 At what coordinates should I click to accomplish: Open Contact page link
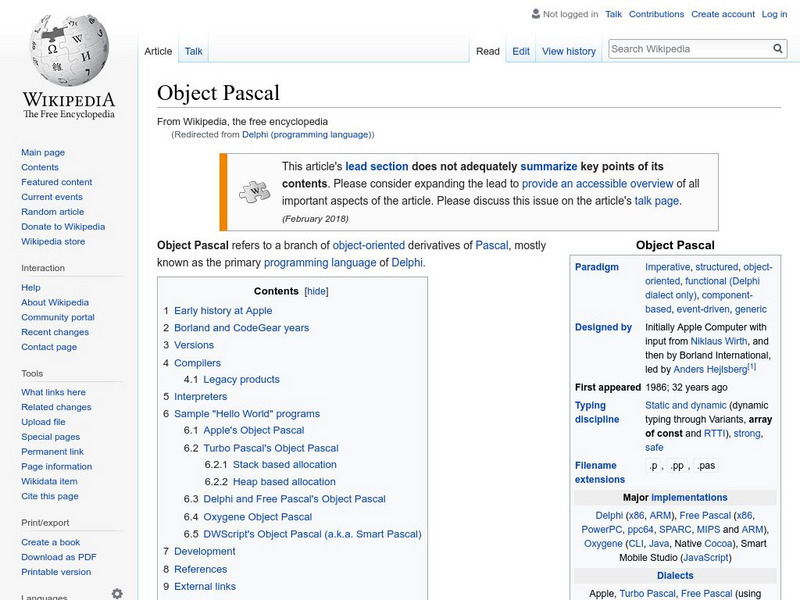click(49, 346)
